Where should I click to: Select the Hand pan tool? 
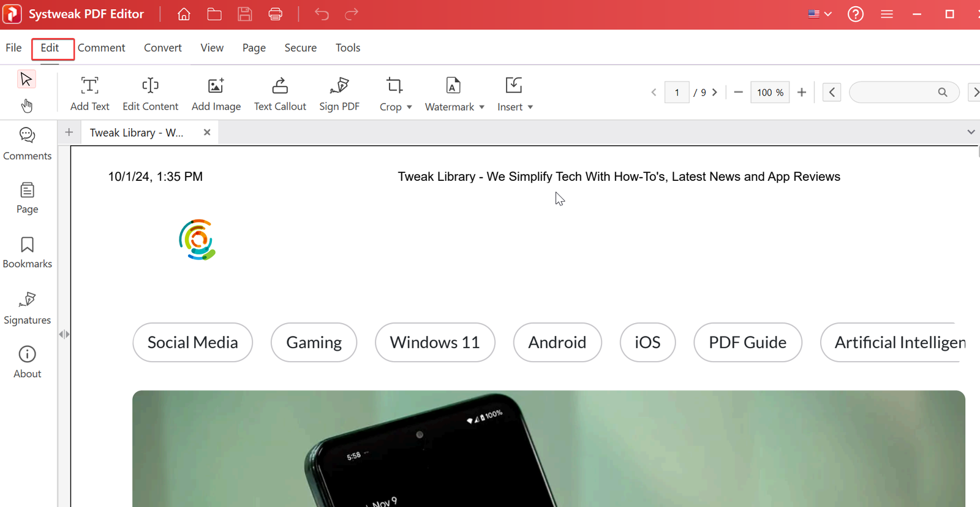26,105
